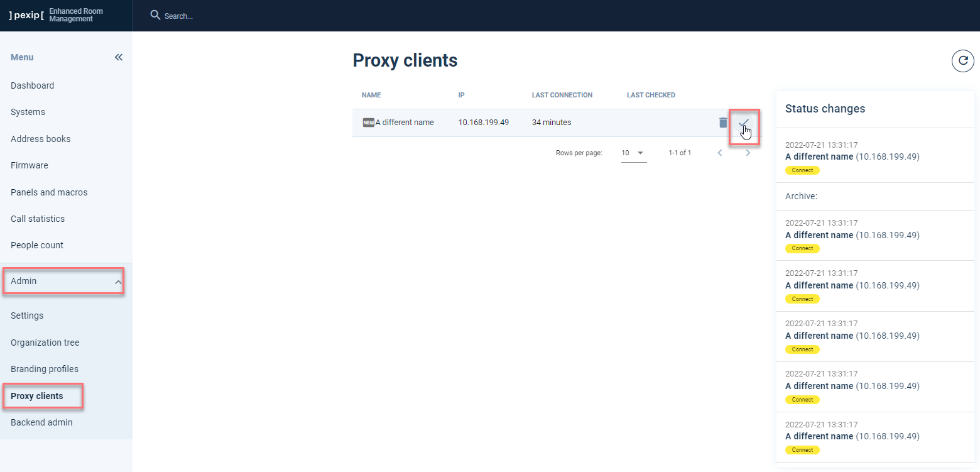Go to Branding profiles
Screen dimensions: 980x472
44,369
